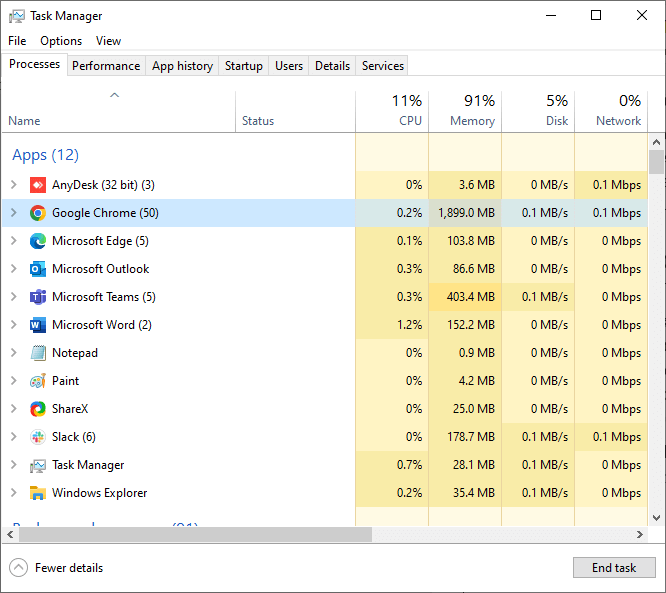Click the Fewer details link
This screenshot has width=666, height=593.
click(69, 568)
